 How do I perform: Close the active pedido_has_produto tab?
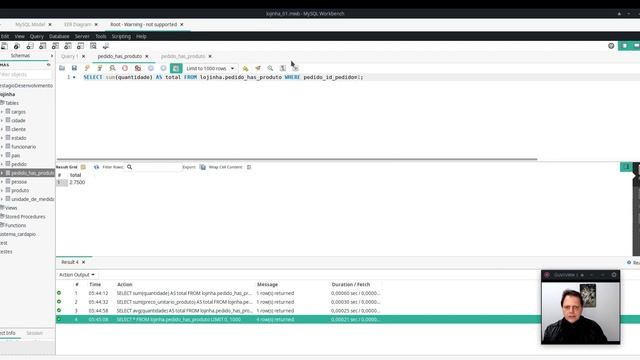pyautogui.click(x=147, y=56)
